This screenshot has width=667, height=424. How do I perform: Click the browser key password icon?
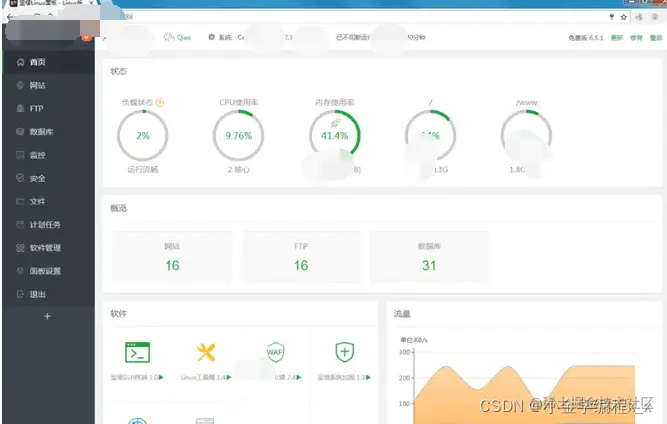click(612, 17)
